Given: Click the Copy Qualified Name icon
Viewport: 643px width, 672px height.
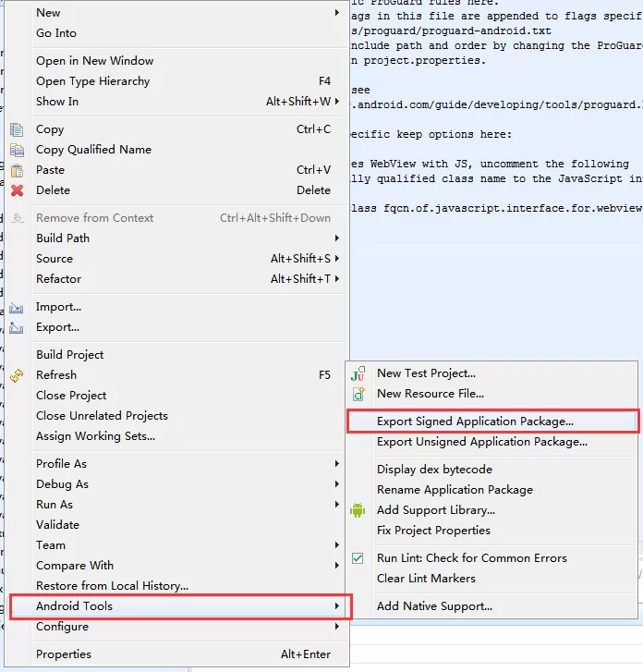Looking at the screenshot, I should point(17,150).
